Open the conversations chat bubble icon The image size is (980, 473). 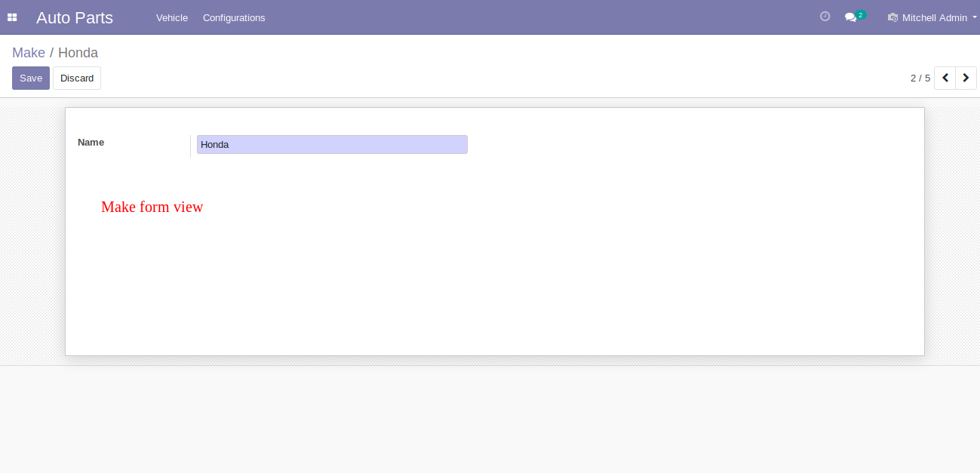850,17
